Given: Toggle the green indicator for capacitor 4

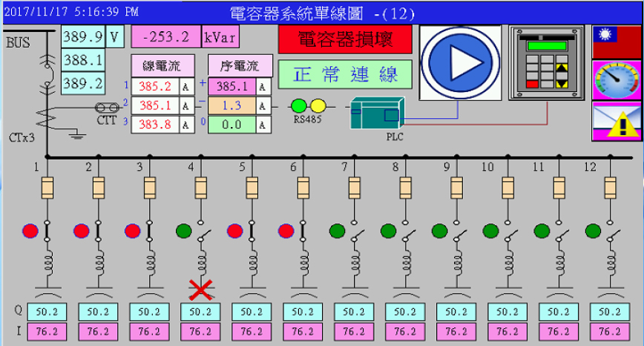Looking at the screenshot, I should click(184, 231).
